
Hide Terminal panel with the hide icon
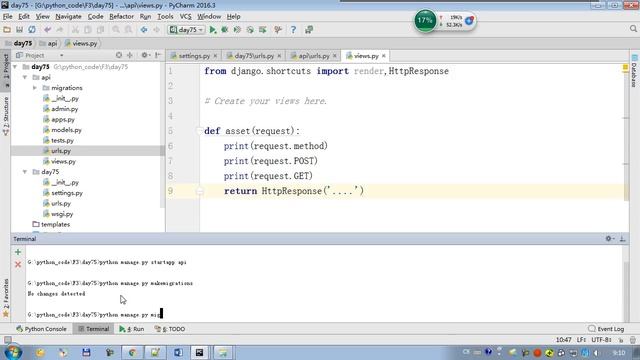pos(622,239)
